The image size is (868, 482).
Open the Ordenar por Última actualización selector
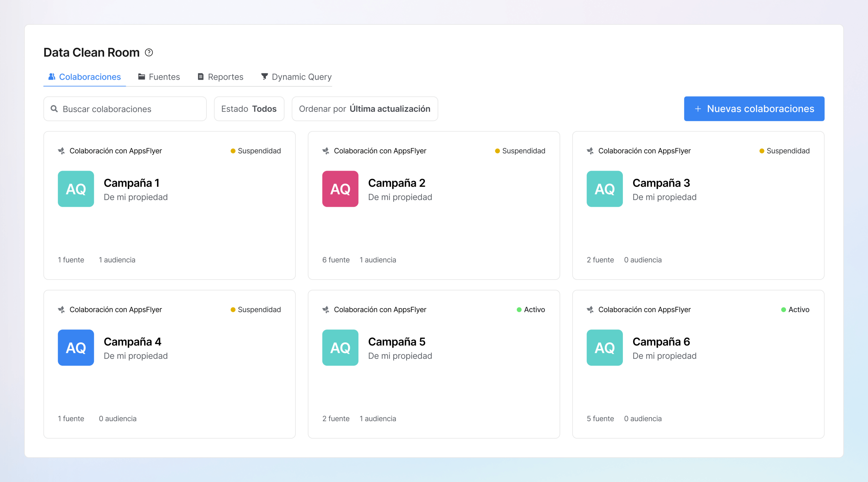pyautogui.click(x=364, y=108)
